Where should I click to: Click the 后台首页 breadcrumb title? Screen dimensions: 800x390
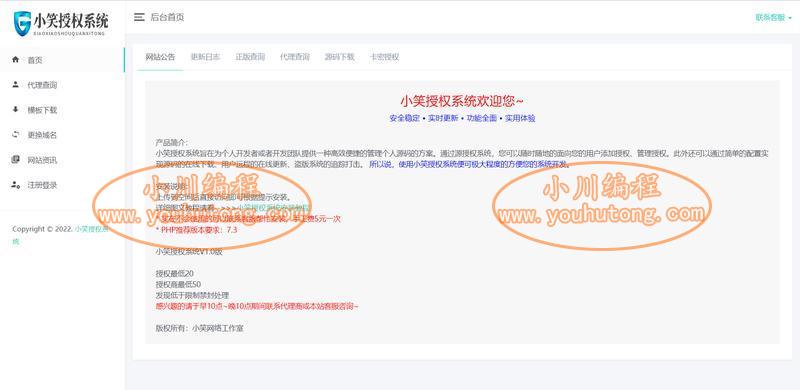[x=167, y=17]
